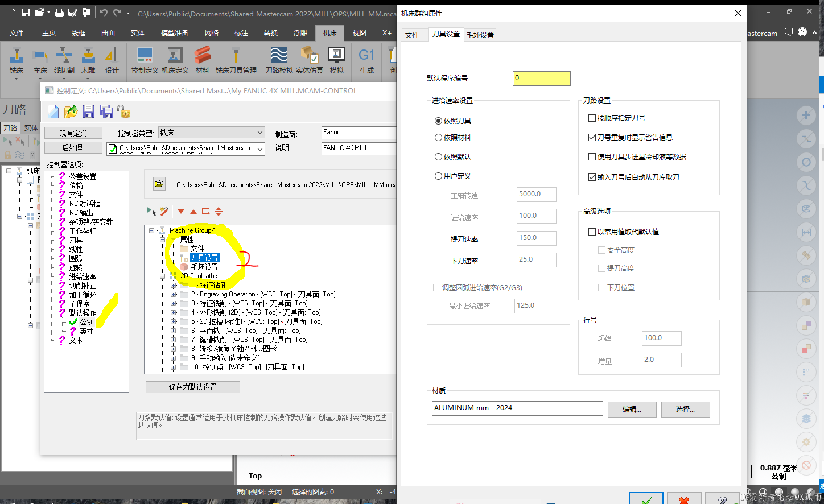Screen dimensions: 824x504
Task: Open the 材料 material icon
Action: 203,61
